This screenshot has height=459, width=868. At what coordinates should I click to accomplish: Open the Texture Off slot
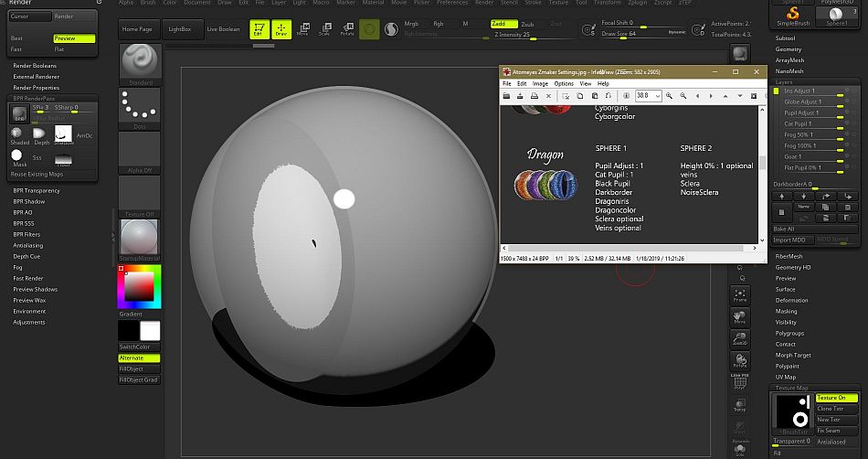point(140,197)
